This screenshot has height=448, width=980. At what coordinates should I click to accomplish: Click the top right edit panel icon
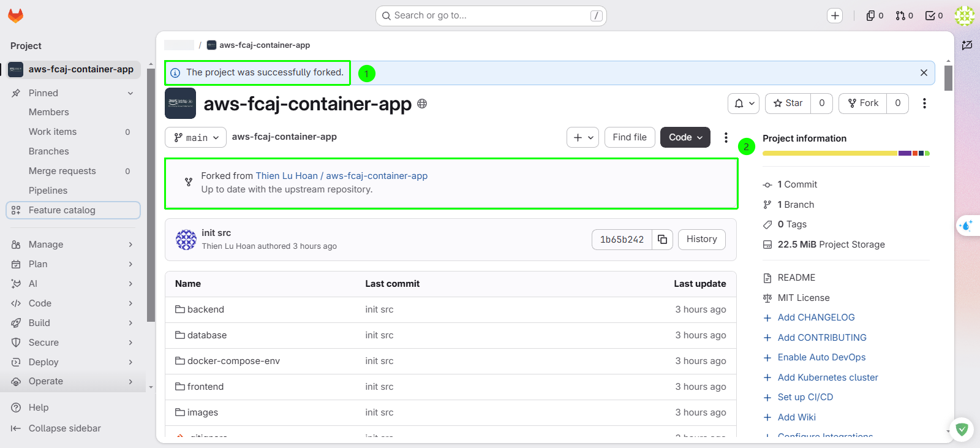click(x=967, y=45)
